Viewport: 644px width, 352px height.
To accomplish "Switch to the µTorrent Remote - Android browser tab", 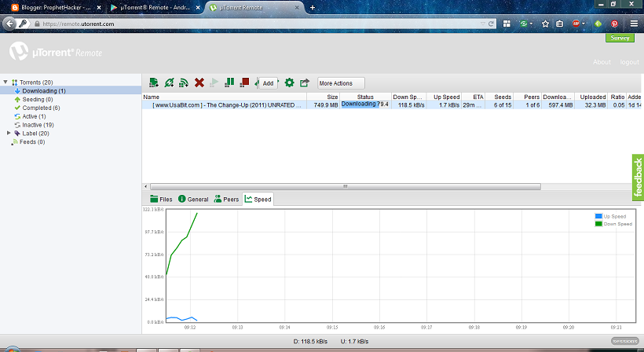I will (155, 7).
